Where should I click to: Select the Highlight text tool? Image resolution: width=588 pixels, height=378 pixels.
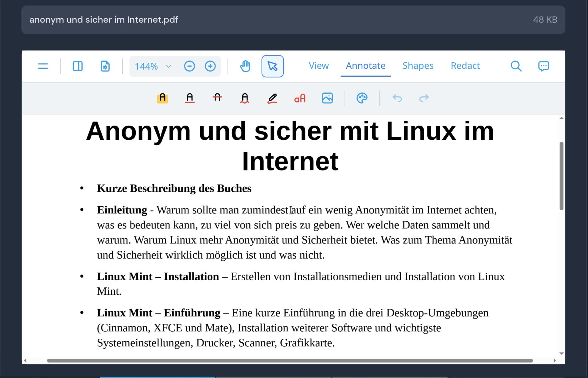162,98
